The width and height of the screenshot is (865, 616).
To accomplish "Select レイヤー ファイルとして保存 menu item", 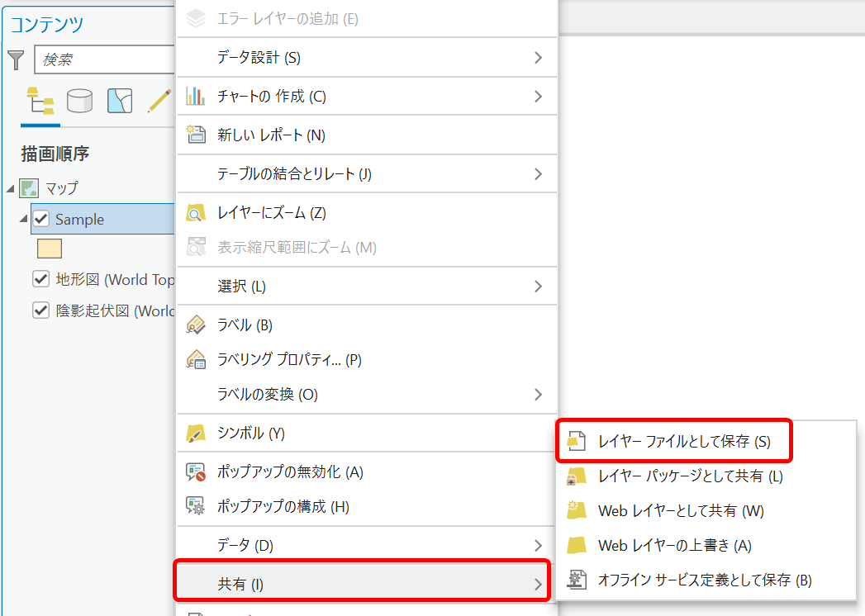I will 683,442.
